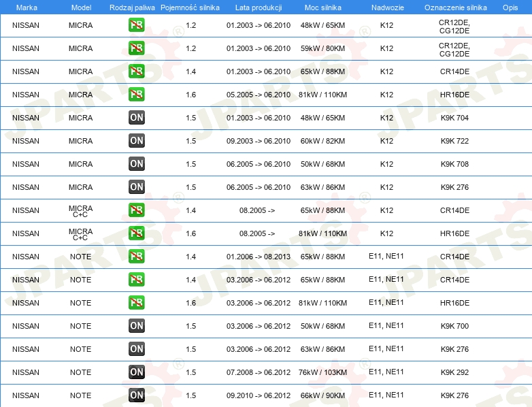Select the engine code K9K 704
Viewport: 532px width, 407px height.
[454, 118]
